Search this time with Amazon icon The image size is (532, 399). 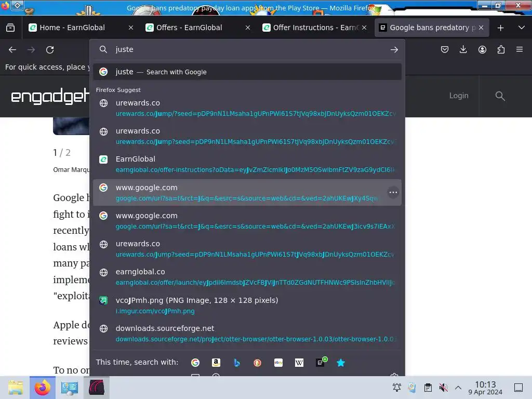pyautogui.click(x=216, y=363)
